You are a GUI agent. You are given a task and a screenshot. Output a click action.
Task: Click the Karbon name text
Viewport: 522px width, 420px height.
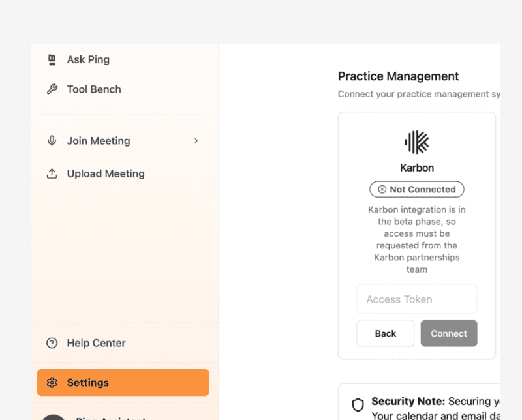pyautogui.click(x=417, y=168)
